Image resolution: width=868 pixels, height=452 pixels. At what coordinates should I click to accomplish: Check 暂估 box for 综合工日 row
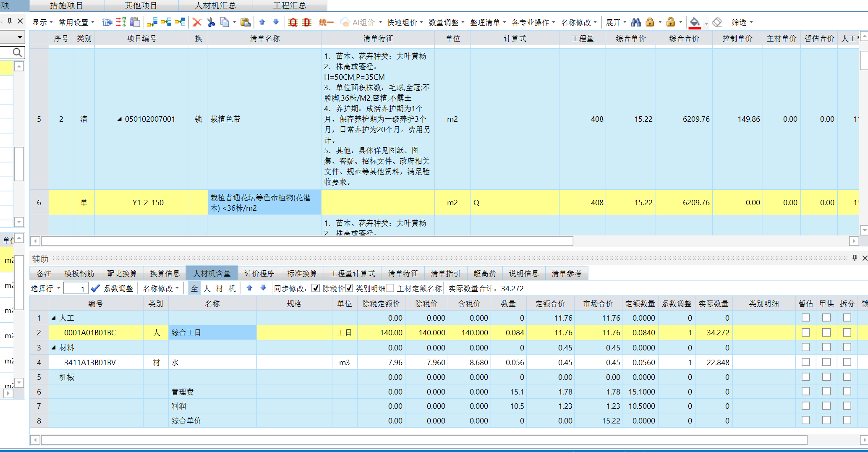click(x=805, y=332)
